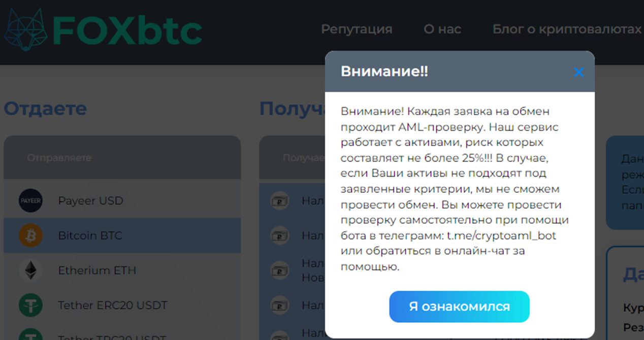This screenshot has height=340, width=644.
Task: Click the Payeer logo icon
Action: click(30, 200)
